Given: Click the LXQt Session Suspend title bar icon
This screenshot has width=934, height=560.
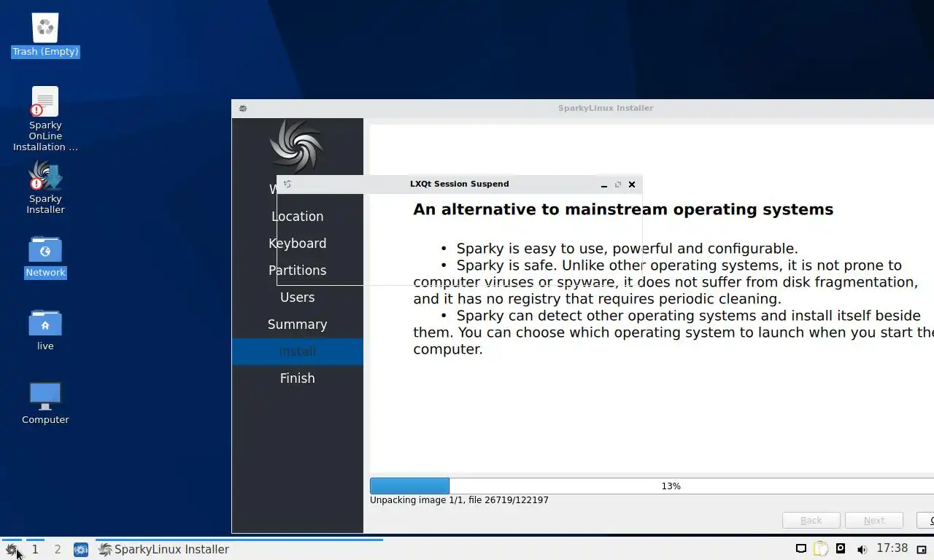Looking at the screenshot, I should click(287, 184).
